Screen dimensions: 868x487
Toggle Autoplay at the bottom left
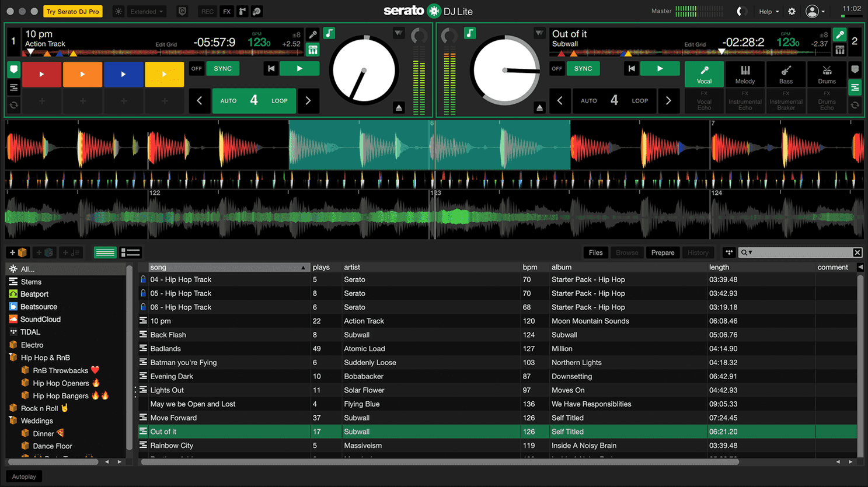(23, 477)
